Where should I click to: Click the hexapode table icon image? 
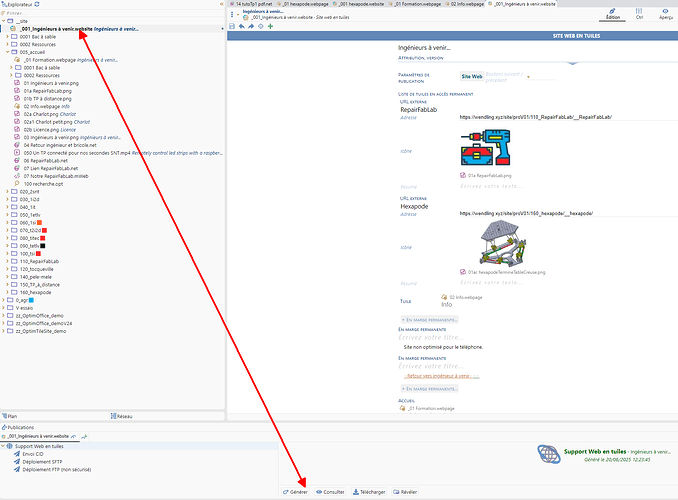click(x=502, y=243)
